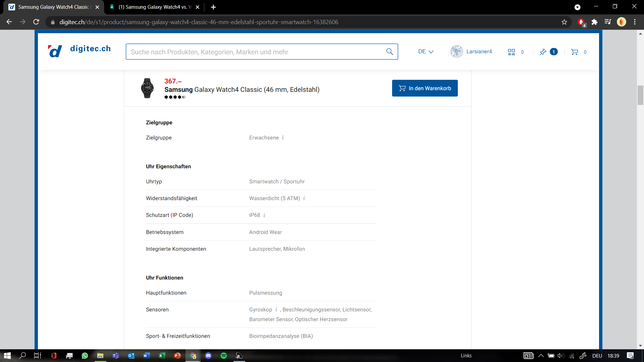Go back in browser history

(x=9, y=22)
